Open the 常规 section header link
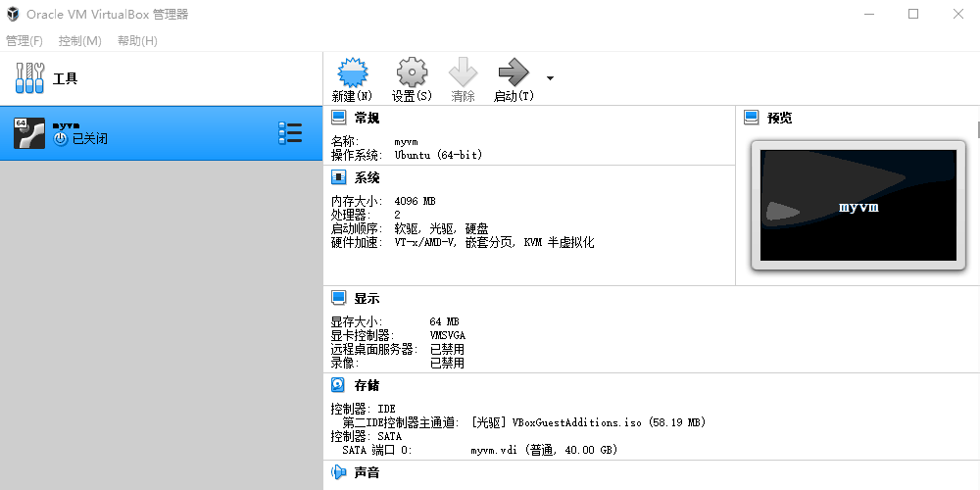The image size is (980, 490). [x=367, y=118]
